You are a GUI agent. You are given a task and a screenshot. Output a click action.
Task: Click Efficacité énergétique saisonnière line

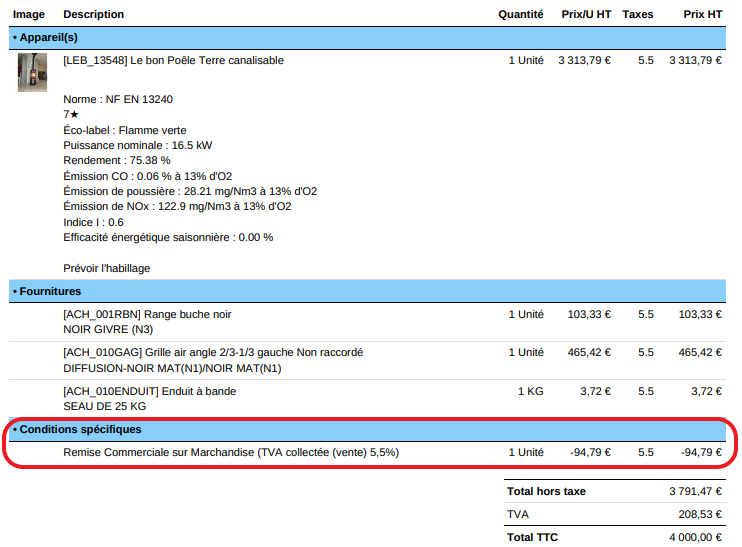[x=168, y=238]
